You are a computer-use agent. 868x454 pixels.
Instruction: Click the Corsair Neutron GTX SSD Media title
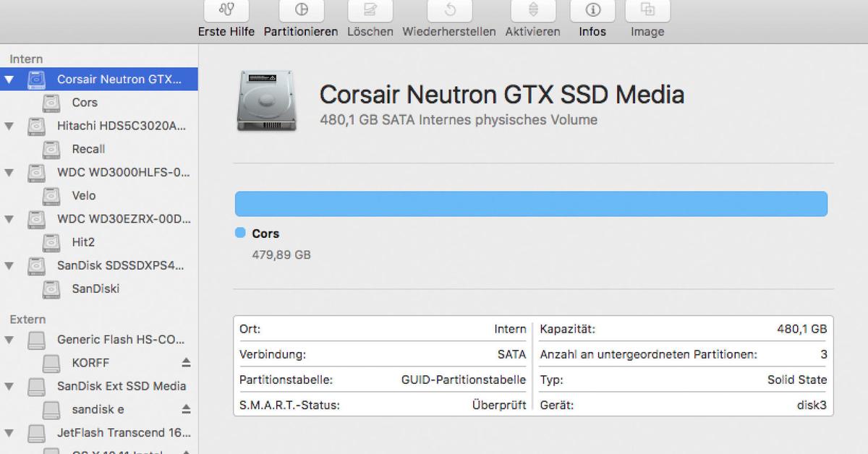(502, 95)
